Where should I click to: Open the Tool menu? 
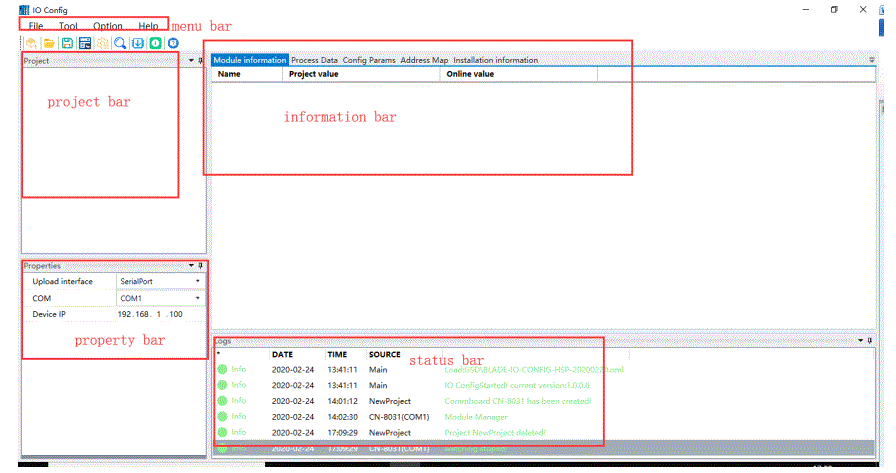(x=68, y=26)
